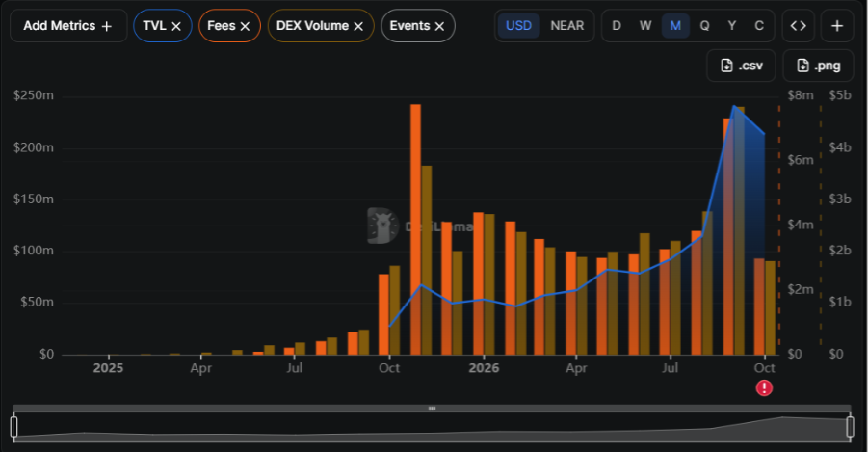Click the Events chip label
Image resolution: width=868 pixels, height=452 pixels.
coord(409,26)
